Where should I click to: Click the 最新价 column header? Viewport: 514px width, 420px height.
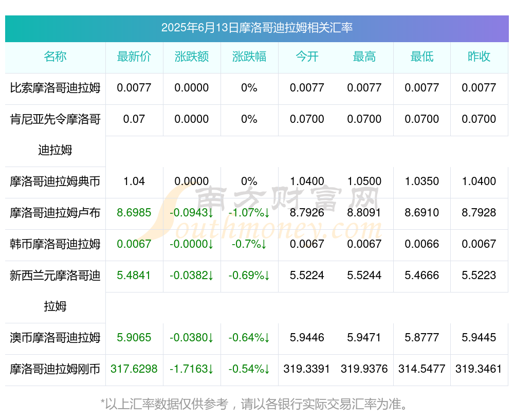click(134, 57)
